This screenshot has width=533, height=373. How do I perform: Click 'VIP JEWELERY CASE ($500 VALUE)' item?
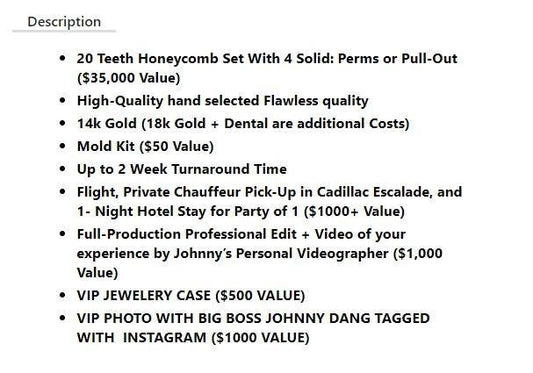point(191,295)
